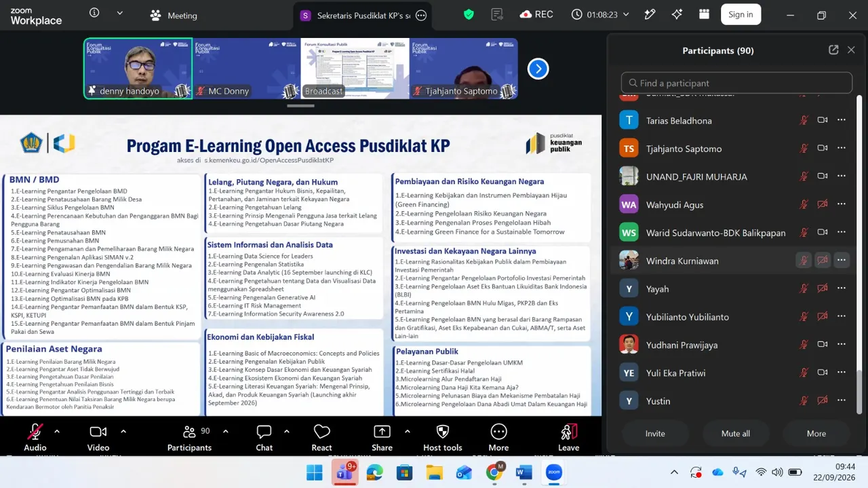868x488 pixels.
Task: Open the live transcript notes icon
Action: pos(497,14)
